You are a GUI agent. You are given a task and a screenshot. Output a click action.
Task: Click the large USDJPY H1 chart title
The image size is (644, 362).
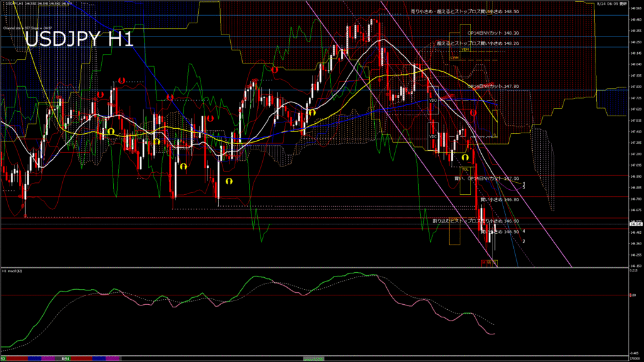pyautogui.click(x=79, y=39)
